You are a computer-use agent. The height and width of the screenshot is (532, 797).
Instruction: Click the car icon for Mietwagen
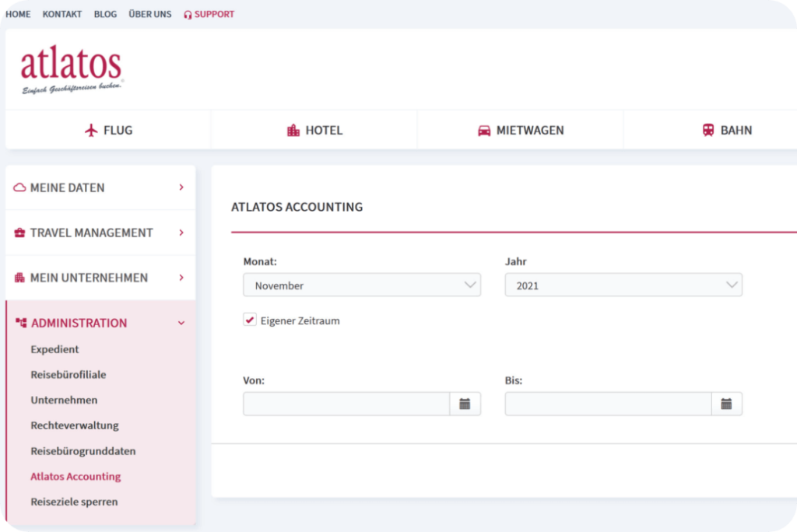(484, 130)
